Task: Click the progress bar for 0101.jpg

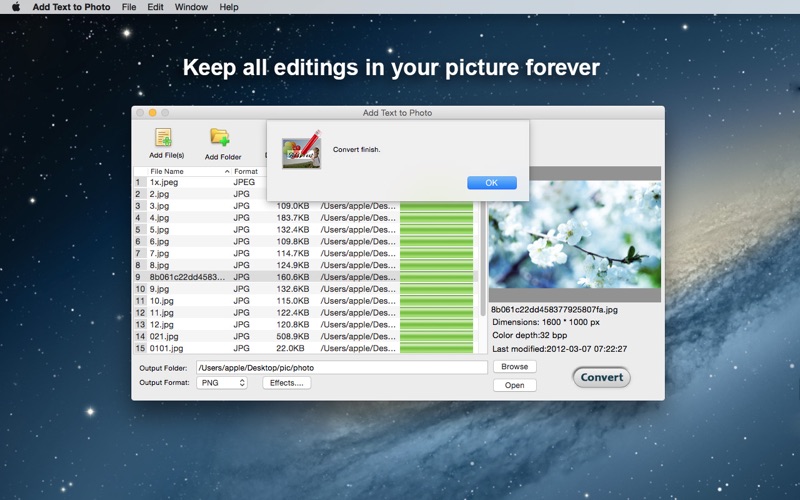Action: [x=436, y=348]
